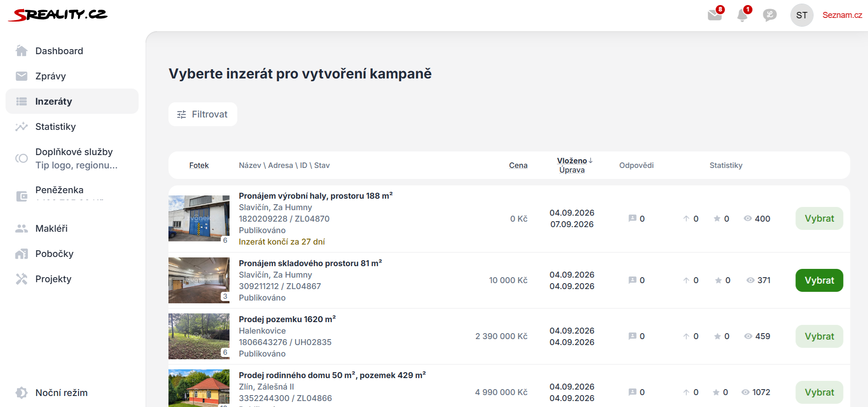Sort listings by Fotek column
Viewport: 868px width, 407px height.
coord(199,165)
